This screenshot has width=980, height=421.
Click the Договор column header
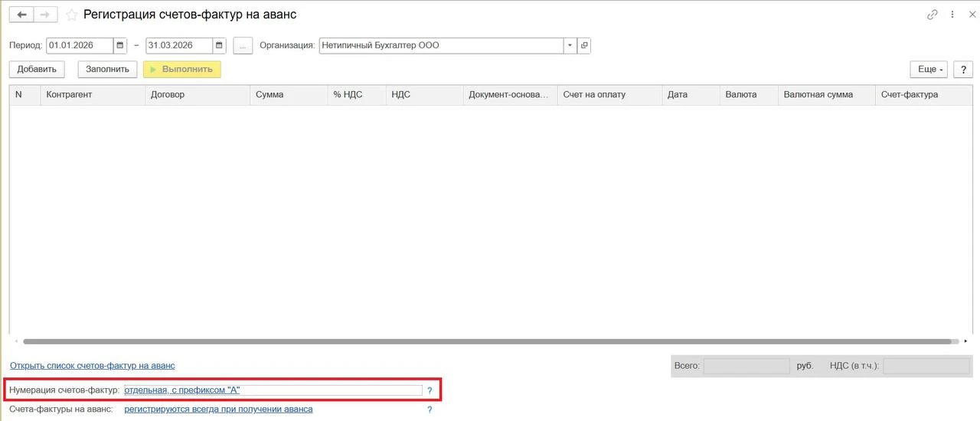click(x=198, y=95)
